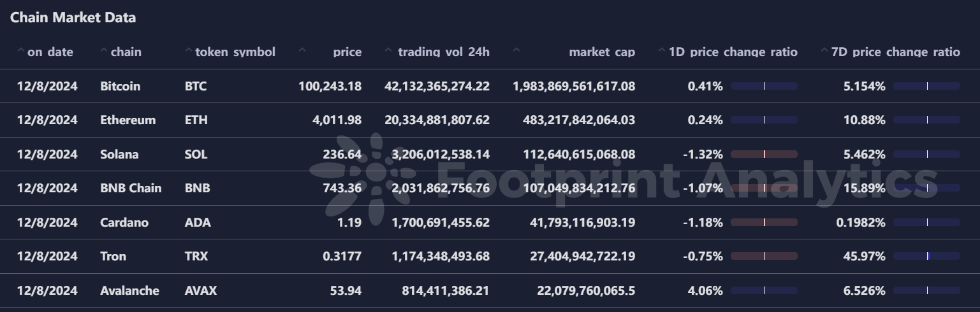
Task: Click sort arrow beside 'chain' header
Action: 104,51
